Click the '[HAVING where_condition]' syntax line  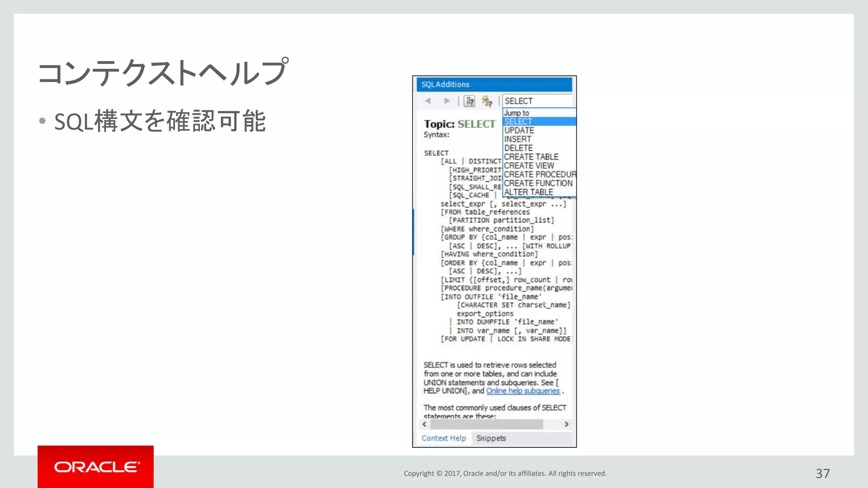tap(489, 254)
